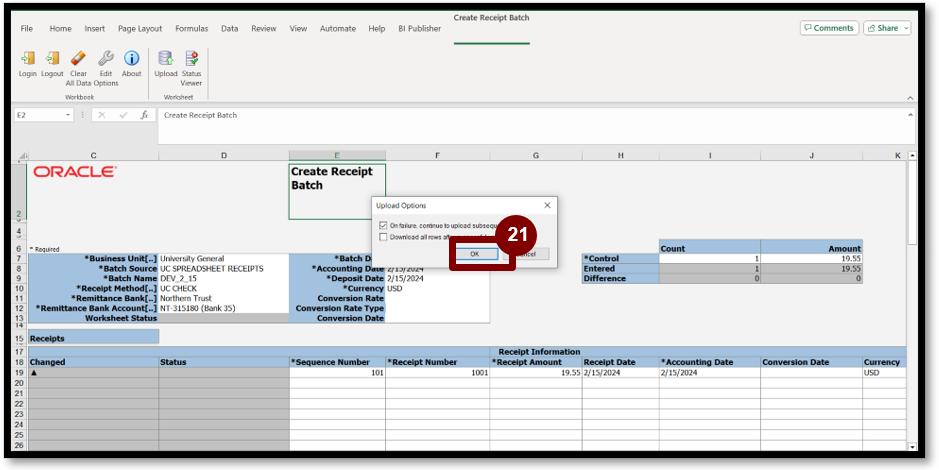The width and height of the screenshot is (939, 470).
Task: Open the View tab
Action: (298, 28)
